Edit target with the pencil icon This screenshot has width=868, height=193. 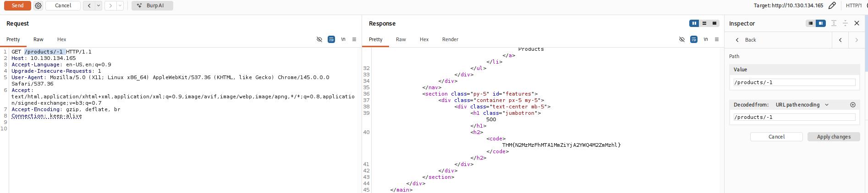coord(832,6)
